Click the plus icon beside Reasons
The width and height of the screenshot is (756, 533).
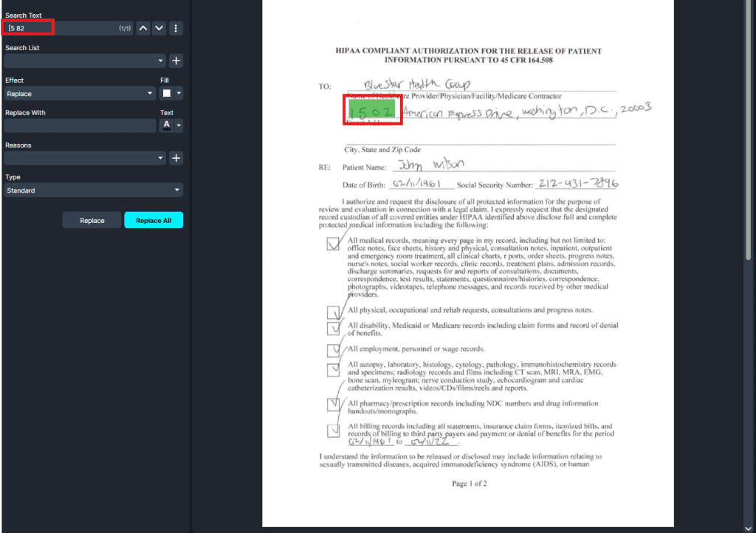point(176,158)
